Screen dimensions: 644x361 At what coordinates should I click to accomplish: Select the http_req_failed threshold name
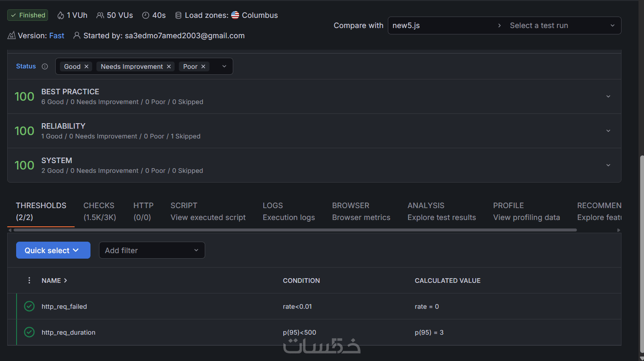tap(64, 307)
